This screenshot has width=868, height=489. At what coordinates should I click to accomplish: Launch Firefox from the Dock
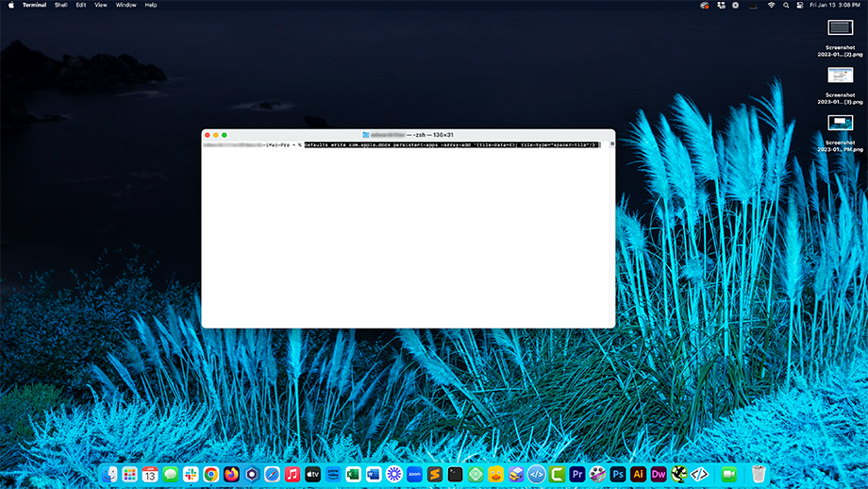click(x=231, y=474)
